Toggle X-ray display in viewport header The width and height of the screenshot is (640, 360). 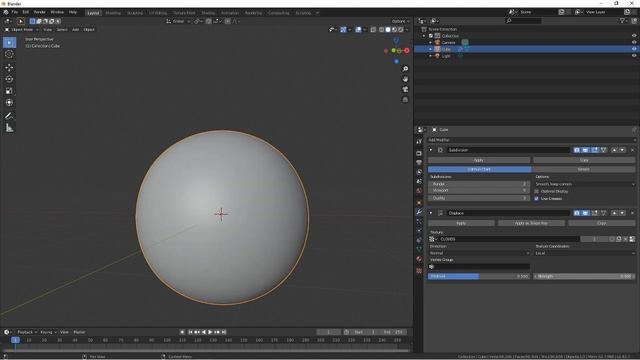coord(373,29)
